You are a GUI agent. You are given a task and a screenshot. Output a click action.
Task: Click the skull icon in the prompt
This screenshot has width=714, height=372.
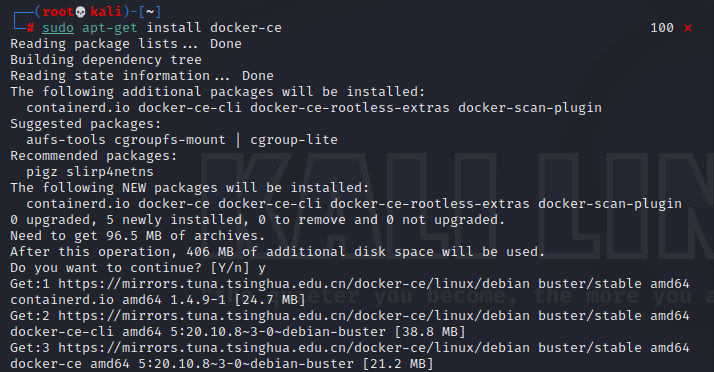80,11
